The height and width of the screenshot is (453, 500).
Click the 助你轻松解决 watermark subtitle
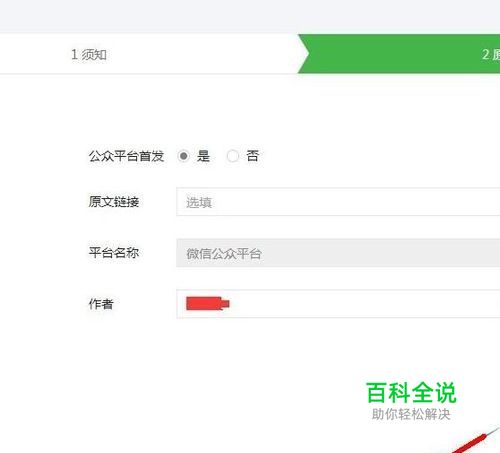(411, 414)
